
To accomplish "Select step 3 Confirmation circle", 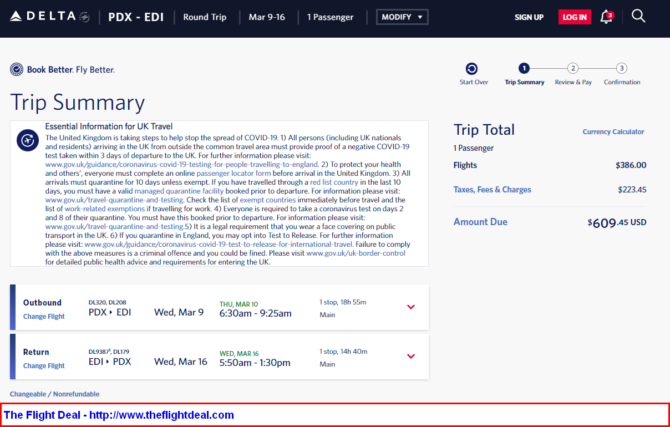I will [622, 68].
